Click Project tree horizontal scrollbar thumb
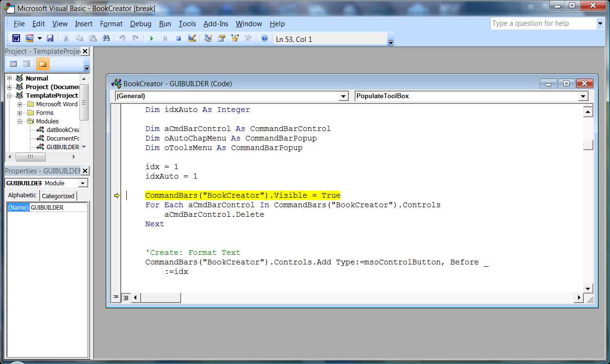The height and width of the screenshot is (364, 610). click(x=30, y=157)
